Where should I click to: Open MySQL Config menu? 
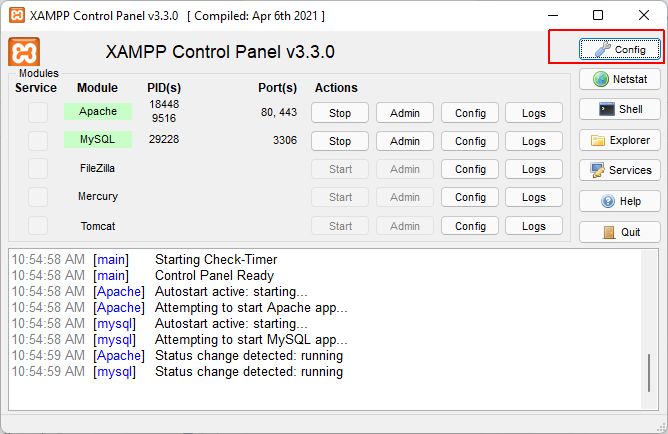[x=470, y=141]
